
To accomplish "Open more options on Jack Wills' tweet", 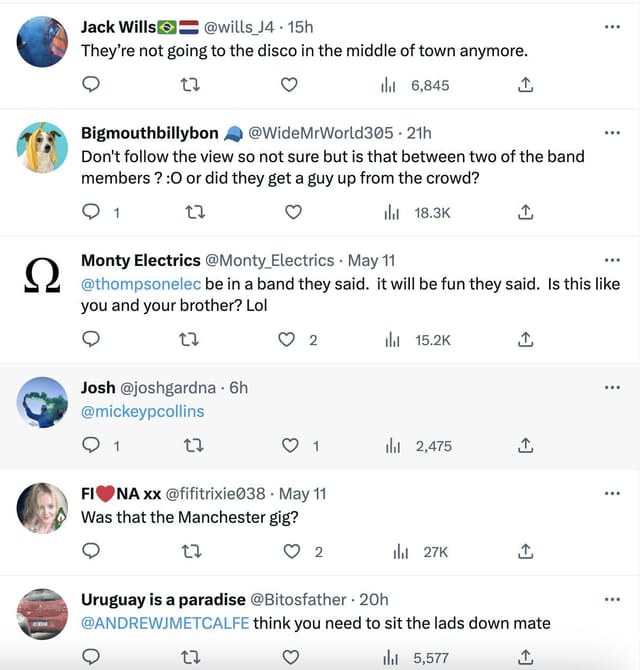I will (x=613, y=27).
